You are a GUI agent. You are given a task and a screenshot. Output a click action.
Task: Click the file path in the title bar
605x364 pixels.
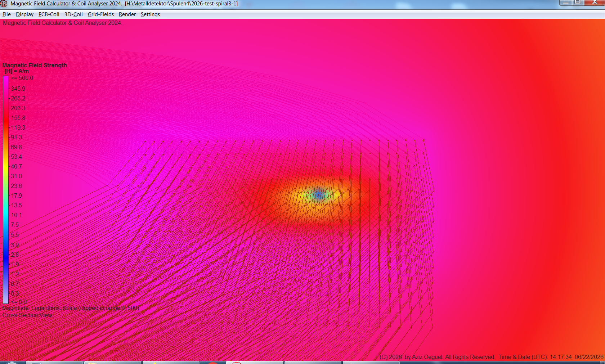click(181, 4)
